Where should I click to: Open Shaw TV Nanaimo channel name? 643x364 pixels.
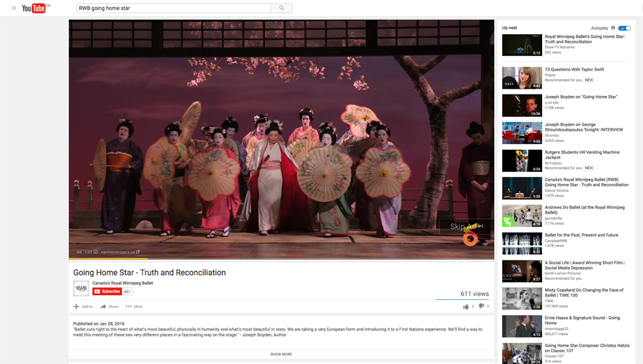click(560, 47)
